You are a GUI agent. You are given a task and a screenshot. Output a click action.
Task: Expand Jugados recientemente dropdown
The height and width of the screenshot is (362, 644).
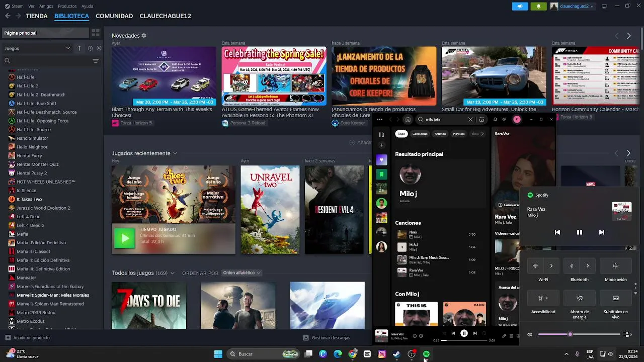(175, 153)
